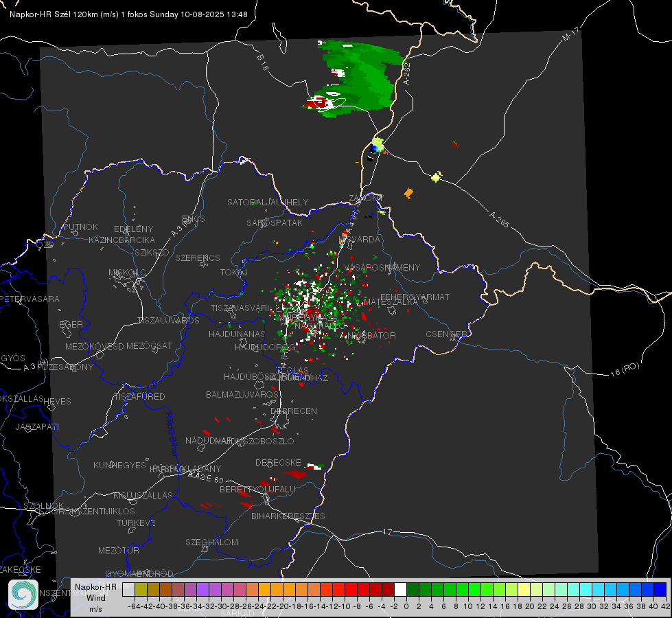Click the MÁTÉSZALKA town label
The height and width of the screenshot is (618, 672).
click(390, 301)
